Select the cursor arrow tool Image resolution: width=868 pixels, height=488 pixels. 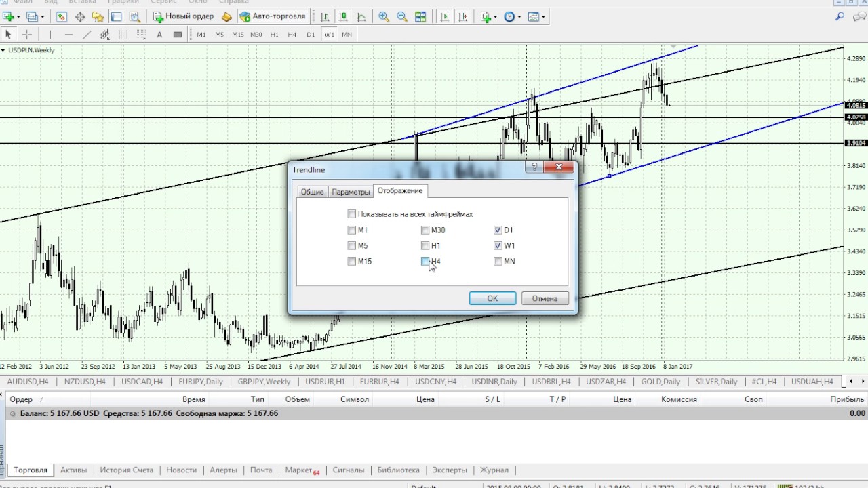(8, 34)
